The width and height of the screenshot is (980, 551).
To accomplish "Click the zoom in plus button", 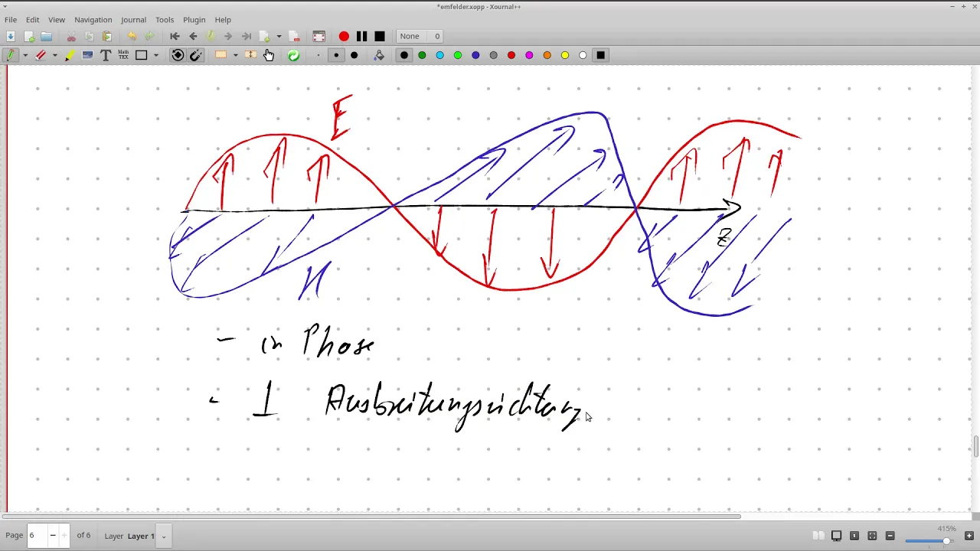I will click(x=969, y=536).
